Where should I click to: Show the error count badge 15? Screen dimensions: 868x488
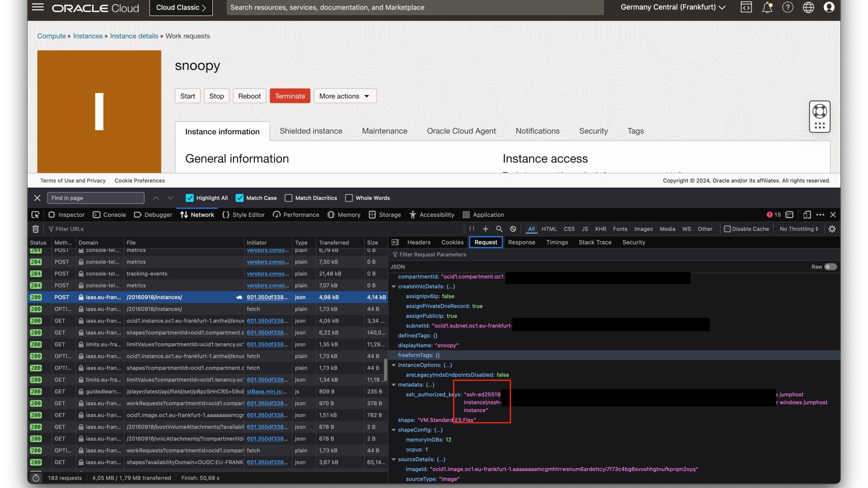point(773,215)
